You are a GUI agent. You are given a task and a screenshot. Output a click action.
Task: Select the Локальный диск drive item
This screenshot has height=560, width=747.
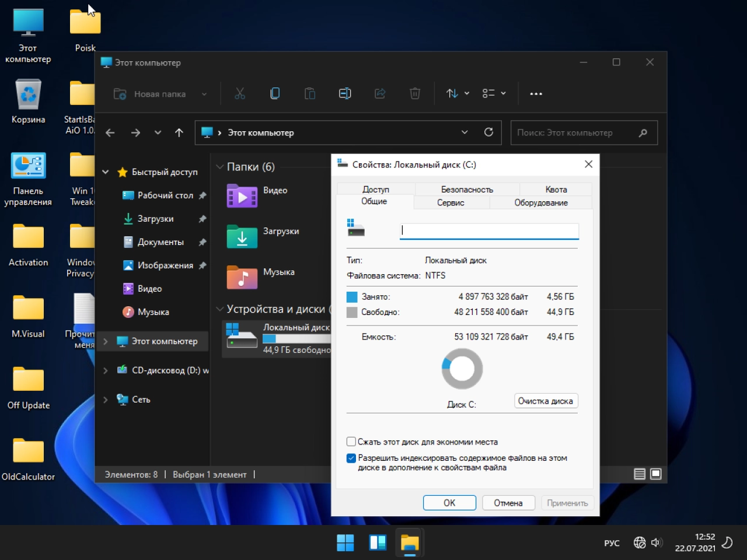pyautogui.click(x=277, y=338)
